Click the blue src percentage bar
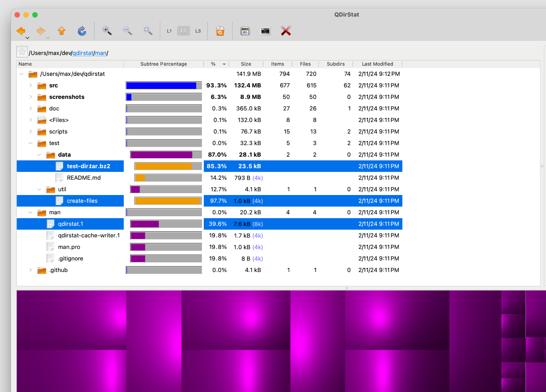Image resolution: width=546 pixels, height=392 pixels. (x=161, y=86)
